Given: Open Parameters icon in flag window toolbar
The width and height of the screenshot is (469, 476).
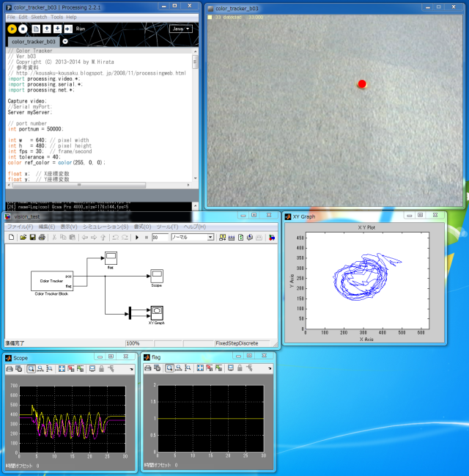Looking at the screenshot, I should [157, 368].
